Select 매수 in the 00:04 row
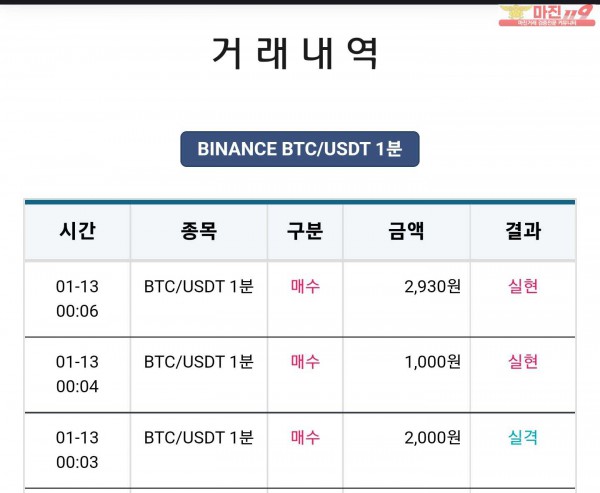 305,361
